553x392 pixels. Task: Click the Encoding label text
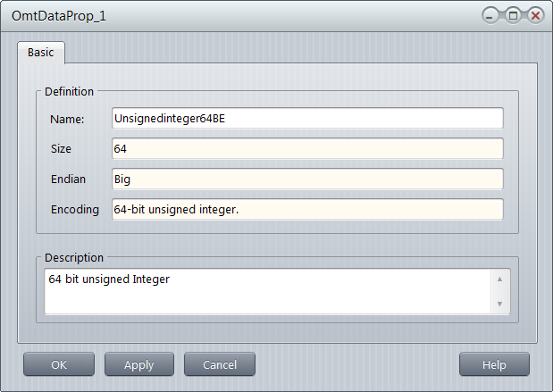[75, 209]
